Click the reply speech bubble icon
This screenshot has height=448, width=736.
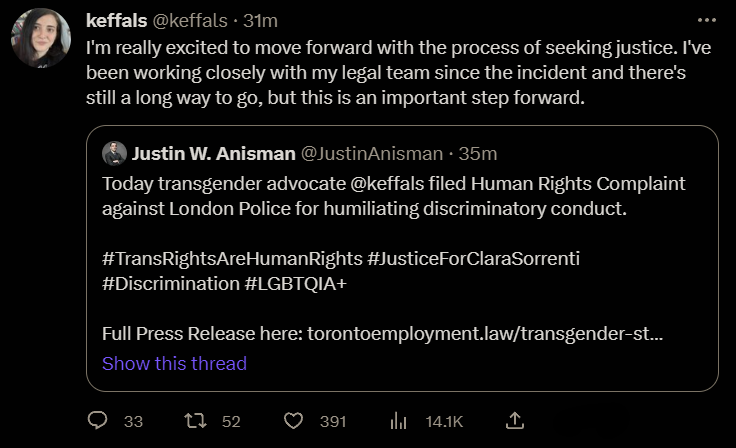[97, 421]
